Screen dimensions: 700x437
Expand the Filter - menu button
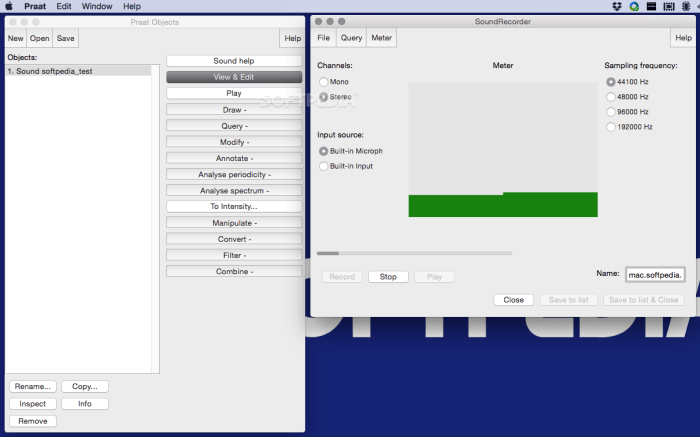point(234,255)
